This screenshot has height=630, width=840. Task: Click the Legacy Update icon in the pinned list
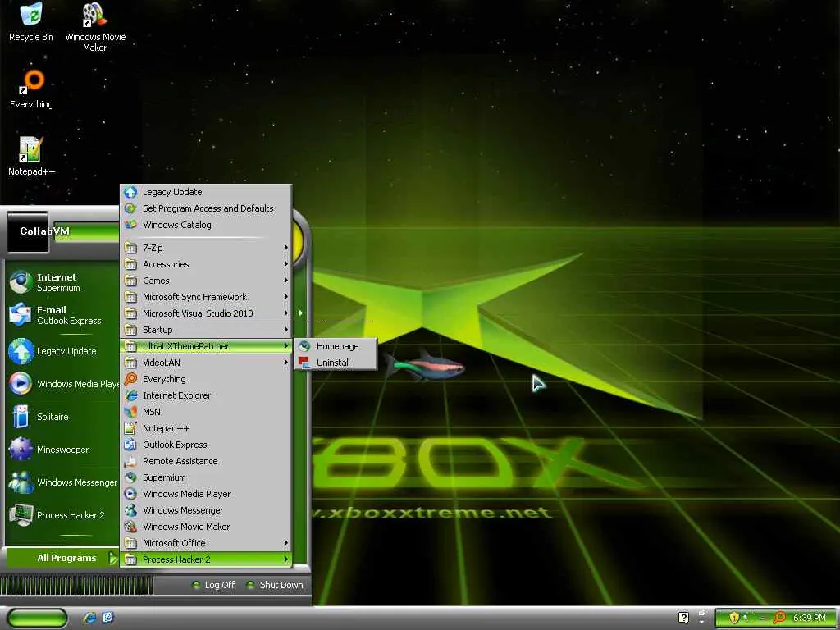21,351
